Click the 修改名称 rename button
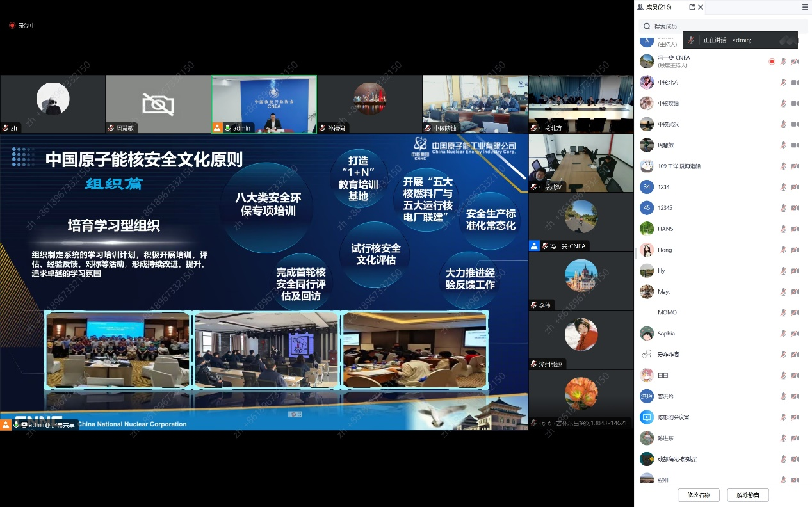Image resolution: width=812 pixels, height=507 pixels. 698,495
